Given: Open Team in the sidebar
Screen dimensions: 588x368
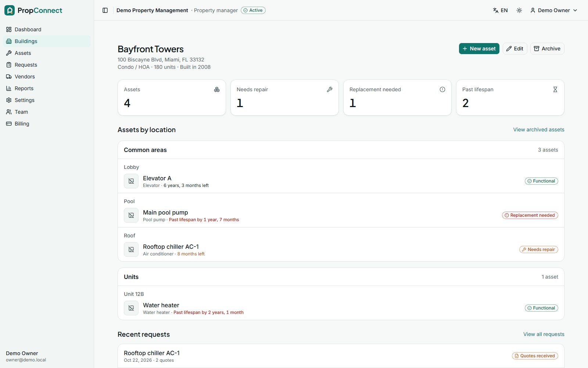Looking at the screenshot, I should 47,112.
